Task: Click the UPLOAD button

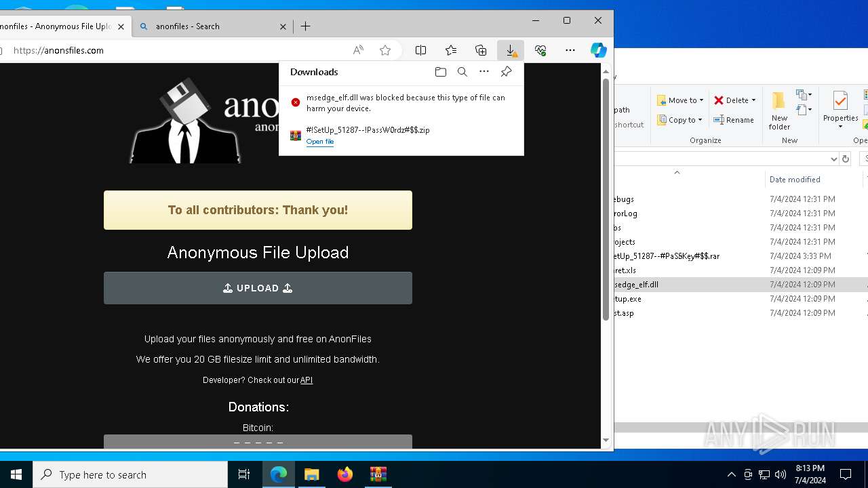Action: tap(258, 288)
